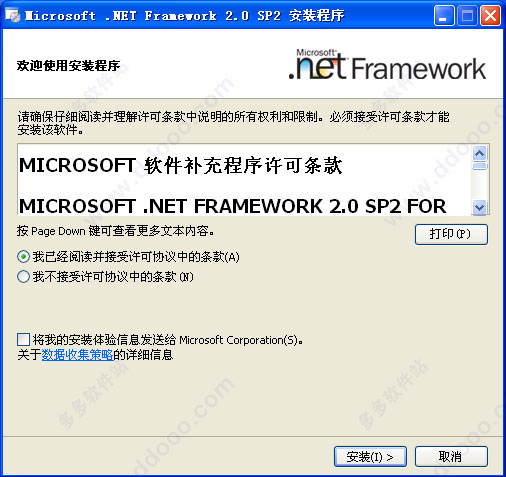This screenshot has width=506, height=477.
Task: Click the 欢迎使用安装程序 header text
Action: pyautogui.click(x=68, y=66)
